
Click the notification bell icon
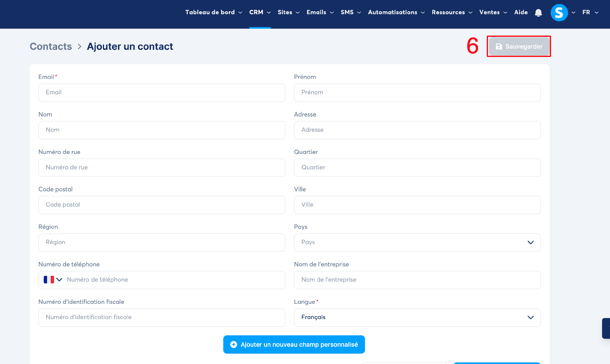pyautogui.click(x=538, y=13)
